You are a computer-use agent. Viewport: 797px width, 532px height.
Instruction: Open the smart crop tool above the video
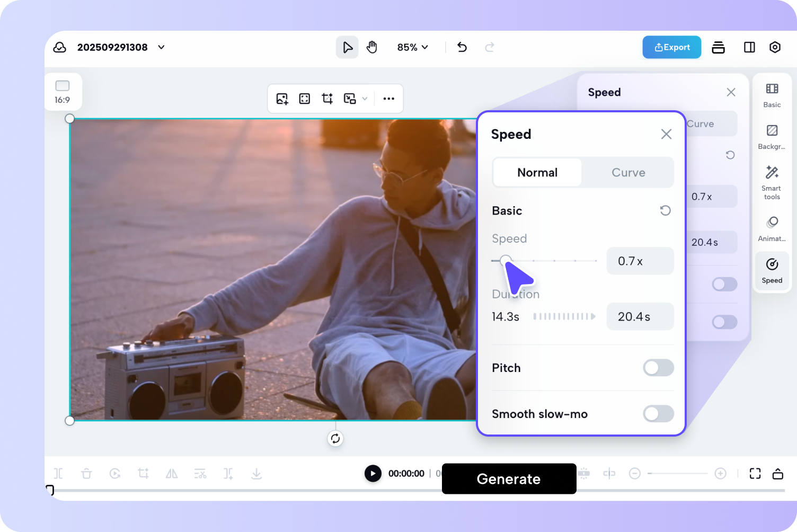click(x=327, y=99)
